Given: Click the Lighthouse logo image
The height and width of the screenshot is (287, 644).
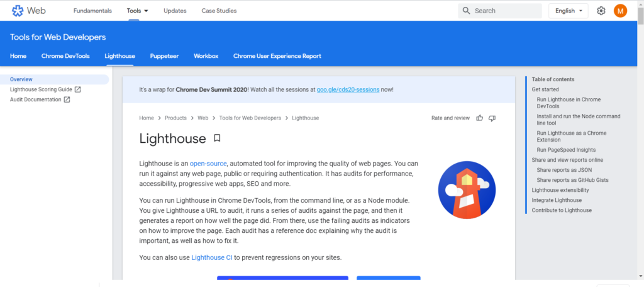Looking at the screenshot, I should [467, 189].
